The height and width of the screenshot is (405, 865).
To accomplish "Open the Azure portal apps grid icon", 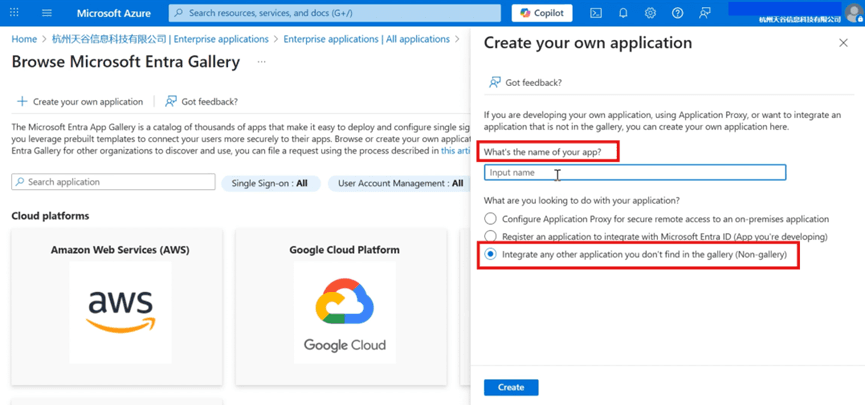I will [14, 13].
